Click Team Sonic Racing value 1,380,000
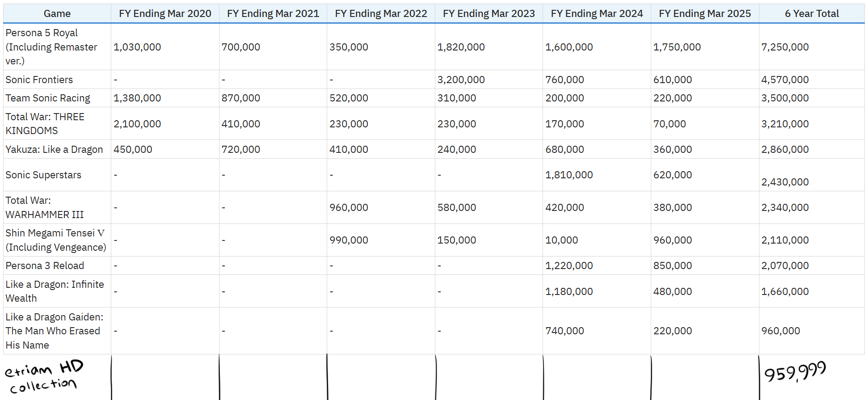 click(x=137, y=98)
